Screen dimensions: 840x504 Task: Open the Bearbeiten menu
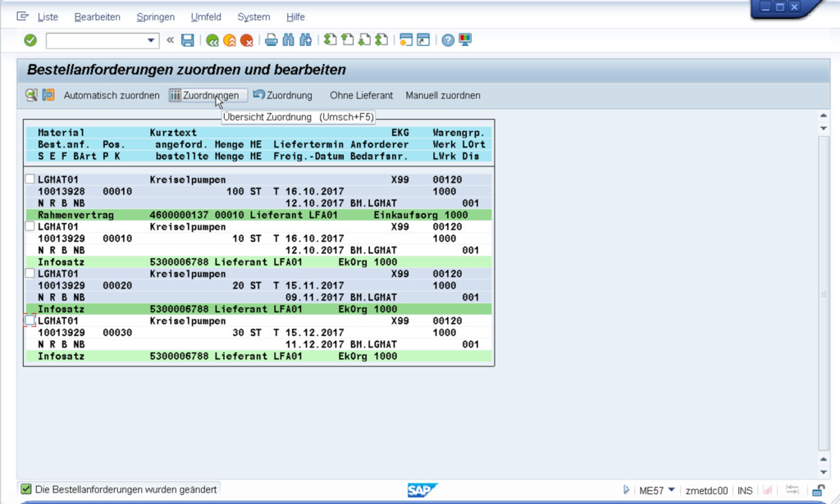(97, 17)
